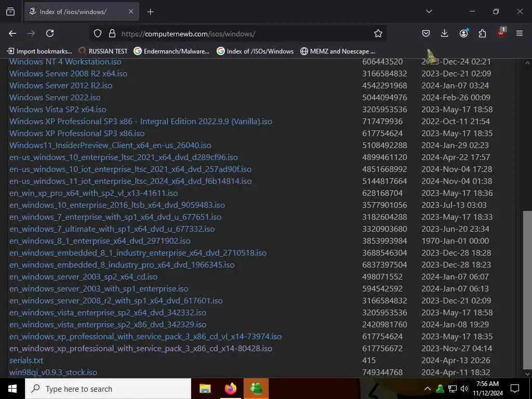View site security lock information
Screen dimensions: 532x399
point(112,33)
